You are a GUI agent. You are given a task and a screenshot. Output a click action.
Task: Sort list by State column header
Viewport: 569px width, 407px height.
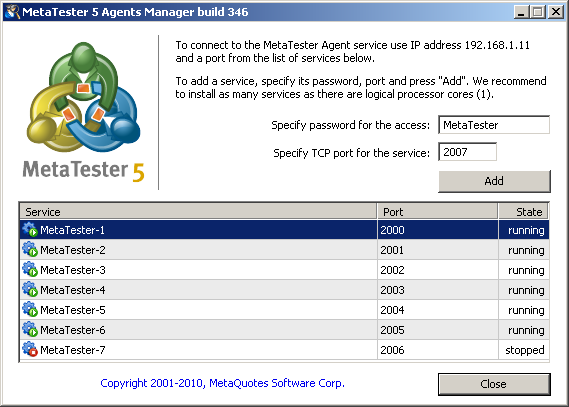[523, 212]
